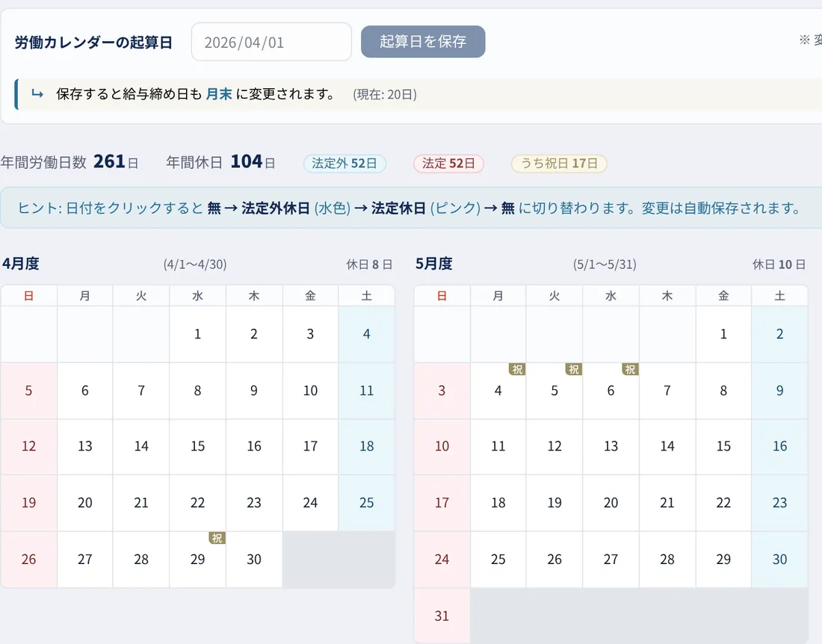Click the 法定 52日 badge
Screen dimensions: 822x644
click(448, 164)
